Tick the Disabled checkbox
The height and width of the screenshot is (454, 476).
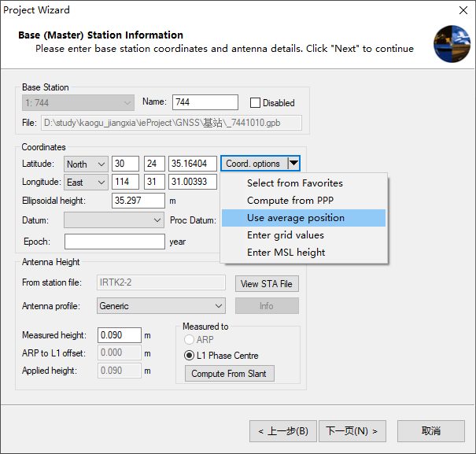pyautogui.click(x=255, y=102)
